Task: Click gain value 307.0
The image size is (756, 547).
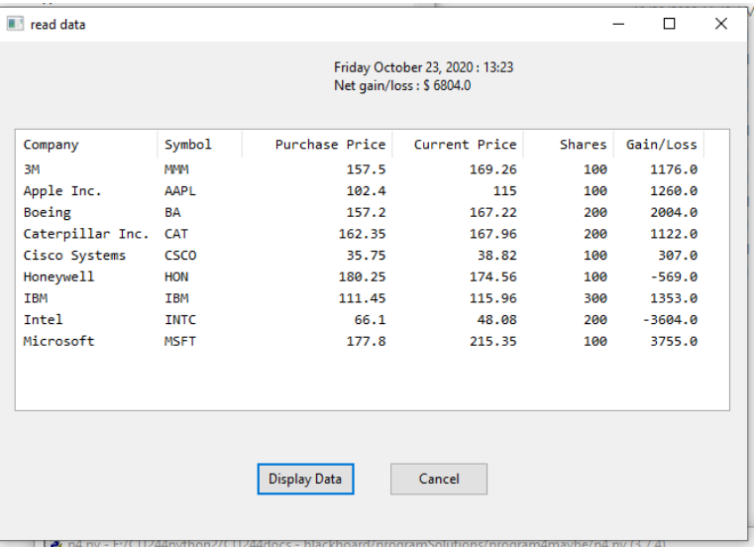Action: coord(678,256)
